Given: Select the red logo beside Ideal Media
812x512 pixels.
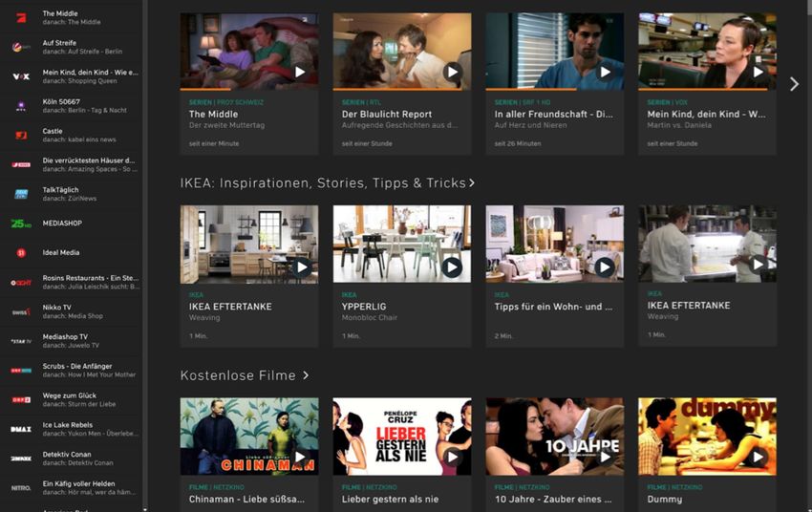Looking at the screenshot, I should pyautogui.click(x=21, y=252).
